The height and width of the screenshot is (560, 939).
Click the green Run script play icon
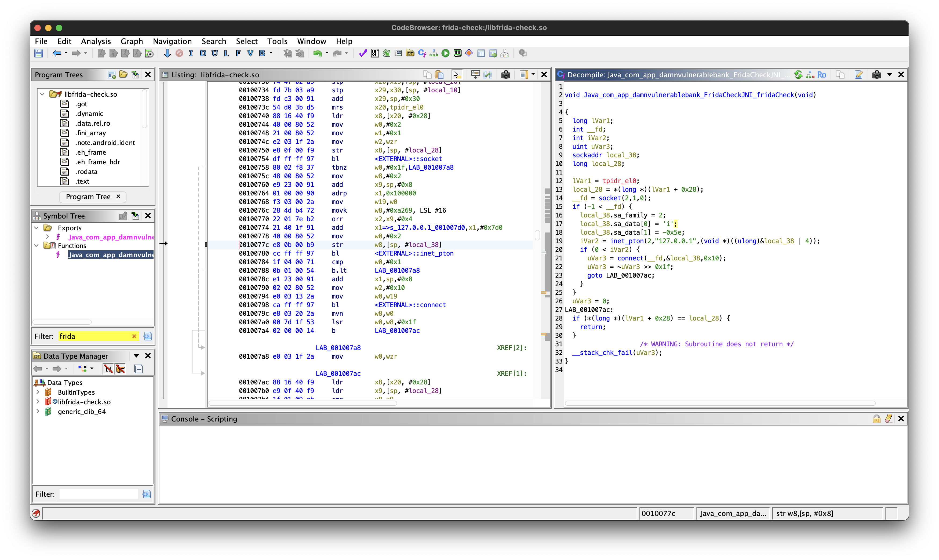[446, 53]
